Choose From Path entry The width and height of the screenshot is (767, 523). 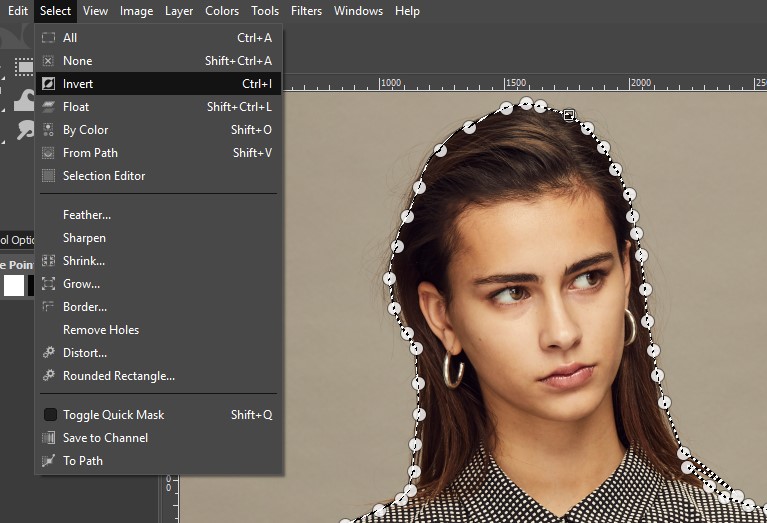(x=158, y=153)
